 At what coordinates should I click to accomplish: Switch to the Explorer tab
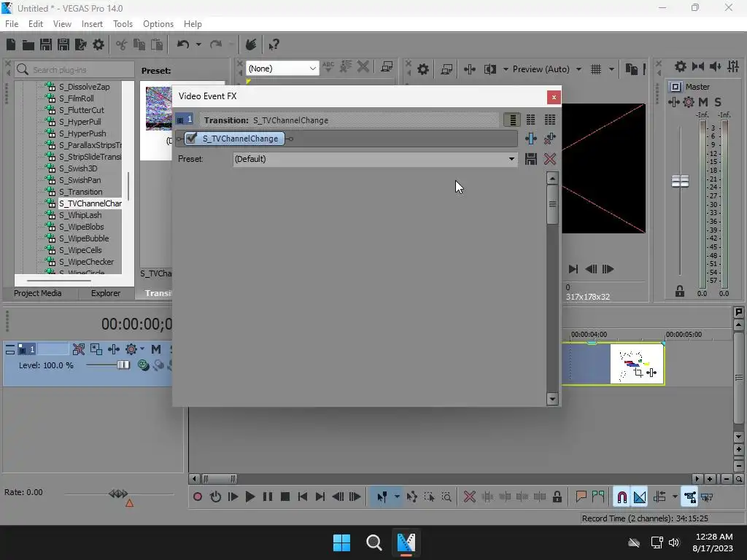click(106, 293)
